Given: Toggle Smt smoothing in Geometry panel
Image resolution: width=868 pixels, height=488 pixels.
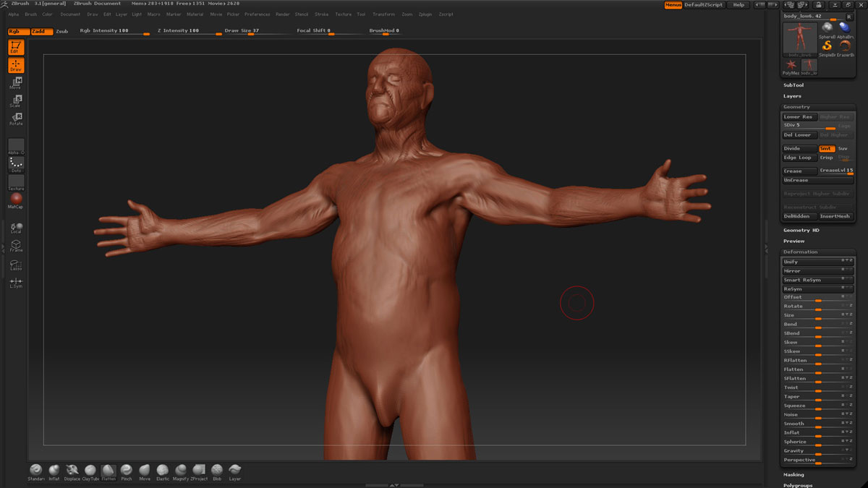Looking at the screenshot, I should click(826, 148).
